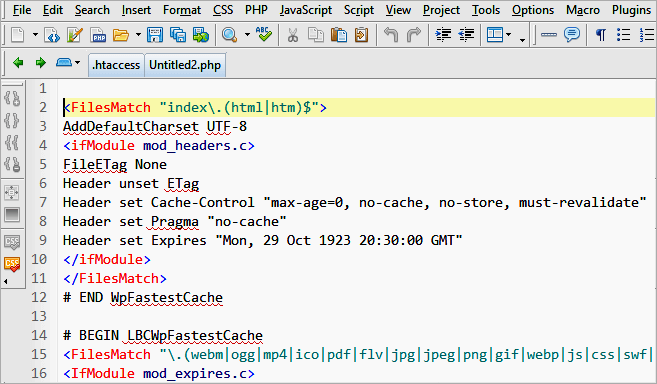Viewport: 657px width, 384px height.
Task: Open the Format menu
Action: tap(182, 10)
